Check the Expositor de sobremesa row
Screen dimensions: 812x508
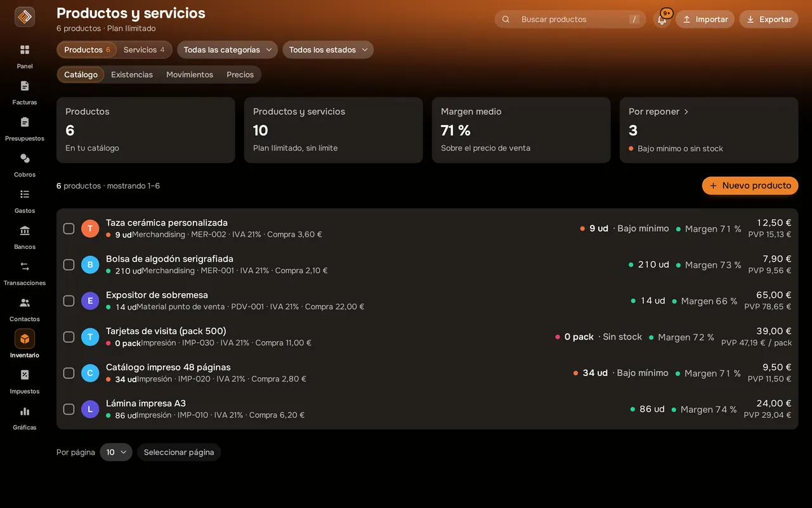(x=69, y=301)
